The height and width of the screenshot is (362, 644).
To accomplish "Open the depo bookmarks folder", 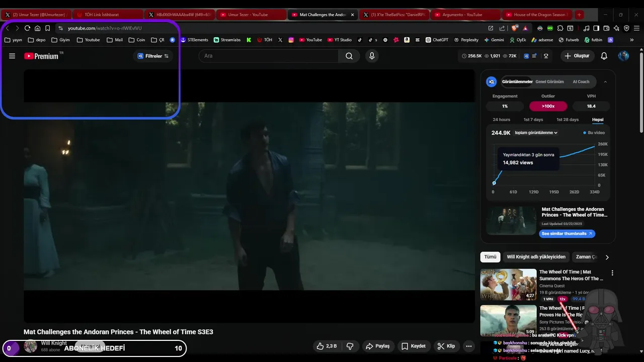I will click(x=37, y=40).
